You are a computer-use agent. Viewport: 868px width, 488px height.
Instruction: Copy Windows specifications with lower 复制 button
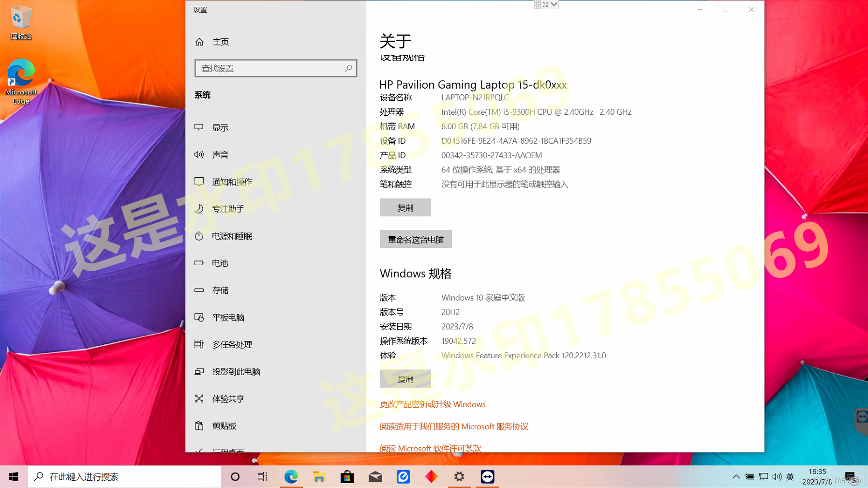pos(405,379)
